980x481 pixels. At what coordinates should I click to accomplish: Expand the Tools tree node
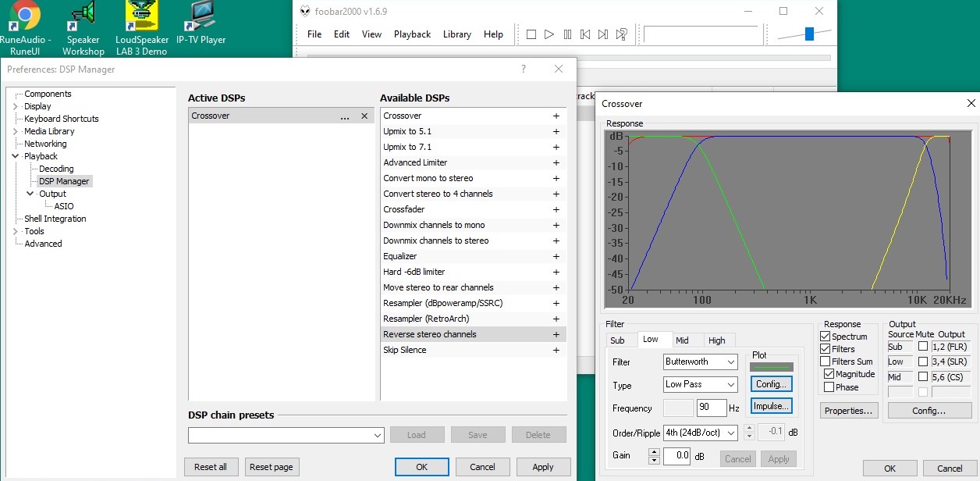tap(16, 231)
